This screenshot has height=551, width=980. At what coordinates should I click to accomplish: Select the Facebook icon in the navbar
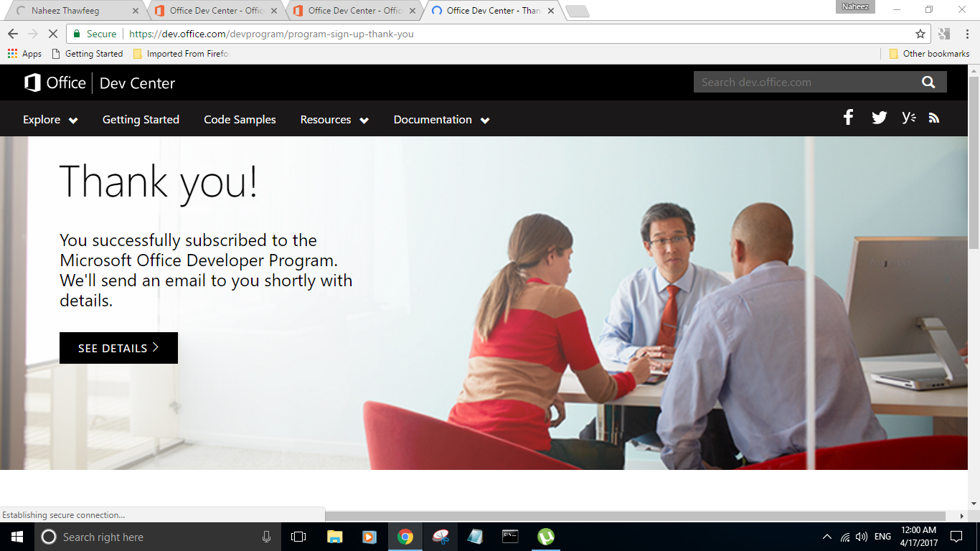848,117
